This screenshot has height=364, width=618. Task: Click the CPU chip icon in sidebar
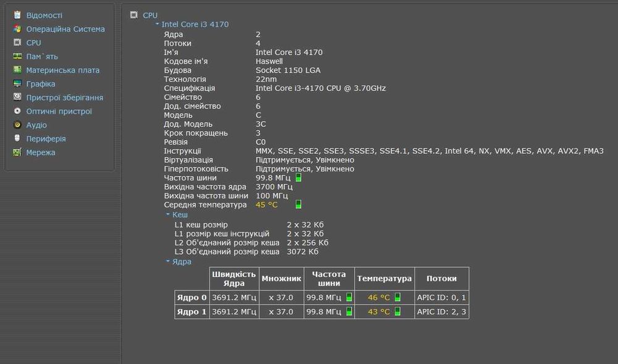(x=17, y=42)
